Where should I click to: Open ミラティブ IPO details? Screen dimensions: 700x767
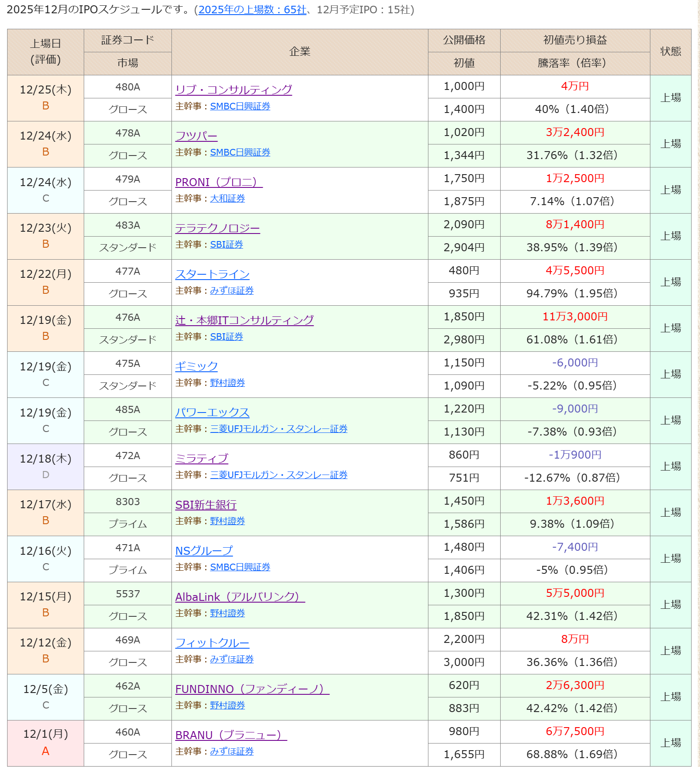pos(202,459)
